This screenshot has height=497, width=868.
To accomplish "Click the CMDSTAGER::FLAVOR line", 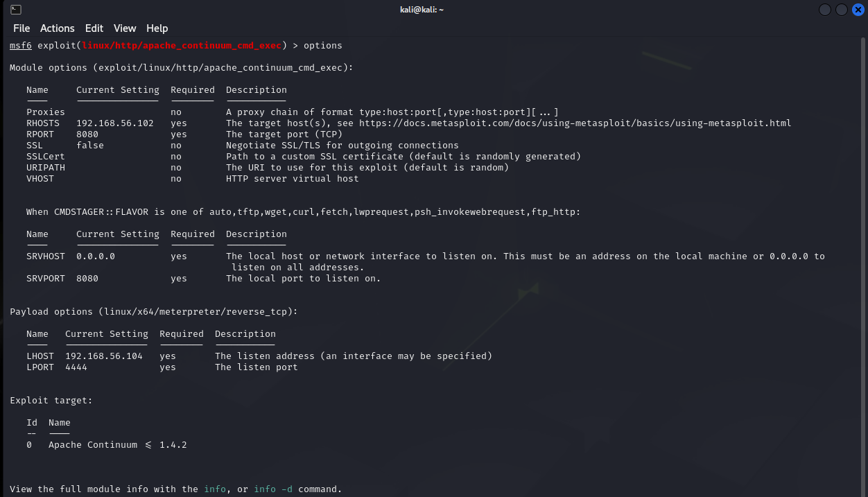I will (304, 212).
